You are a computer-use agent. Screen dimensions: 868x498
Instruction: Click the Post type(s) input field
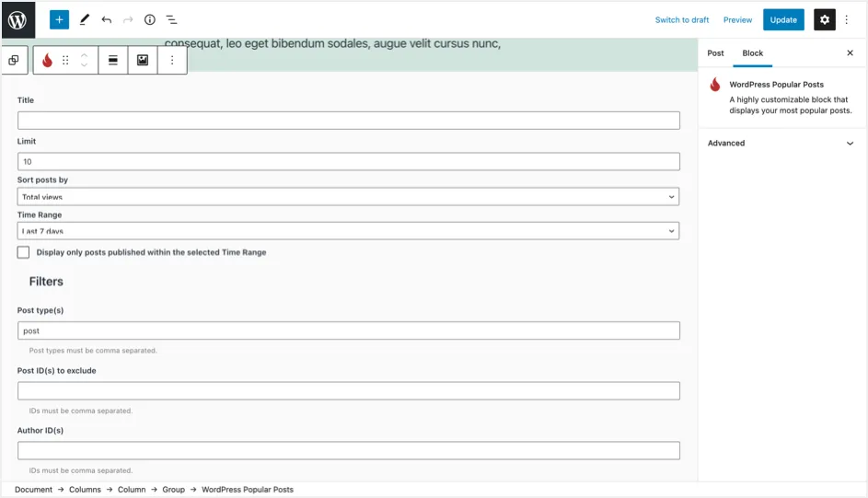tap(348, 330)
